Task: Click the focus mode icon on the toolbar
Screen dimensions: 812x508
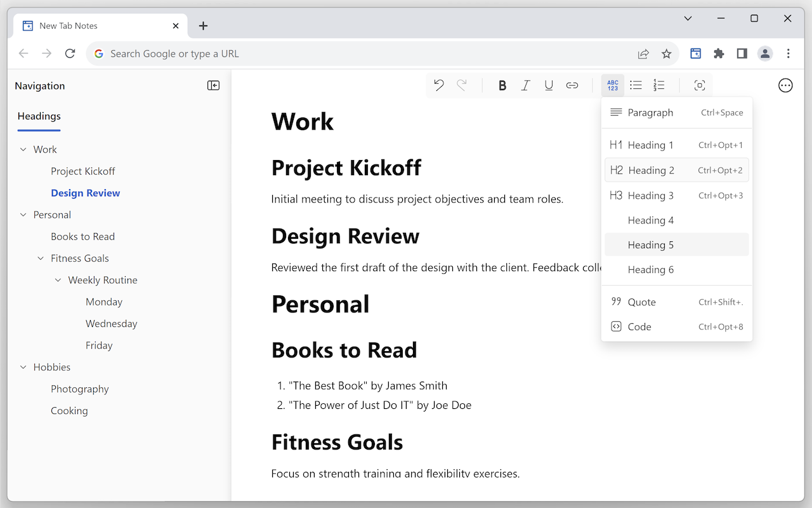Action: (699, 84)
